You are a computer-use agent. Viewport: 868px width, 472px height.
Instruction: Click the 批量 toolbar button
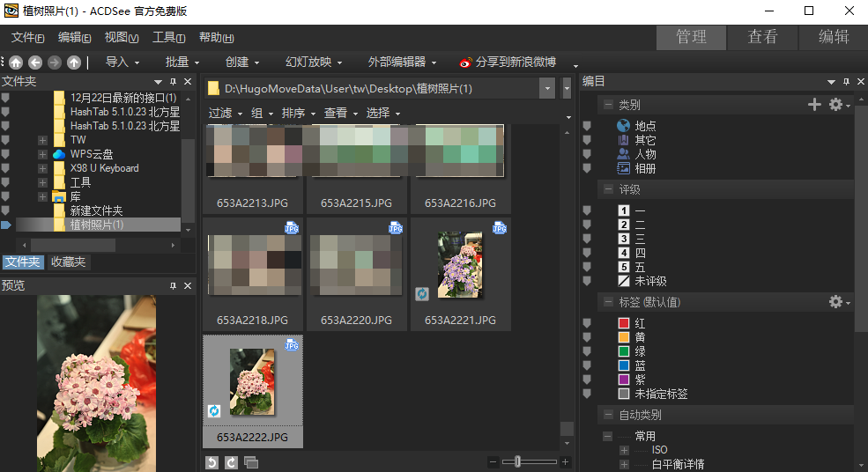click(182, 62)
